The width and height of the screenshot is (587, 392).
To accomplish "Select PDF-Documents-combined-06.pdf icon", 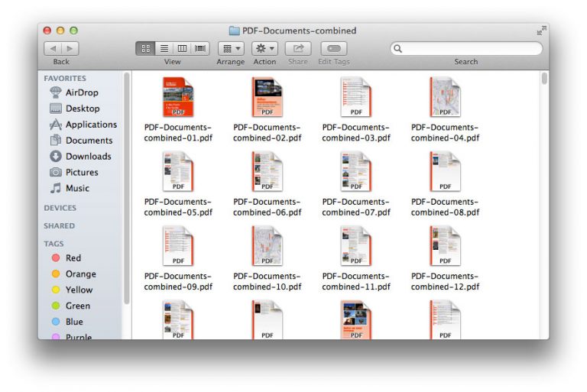I will coord(268,171).
